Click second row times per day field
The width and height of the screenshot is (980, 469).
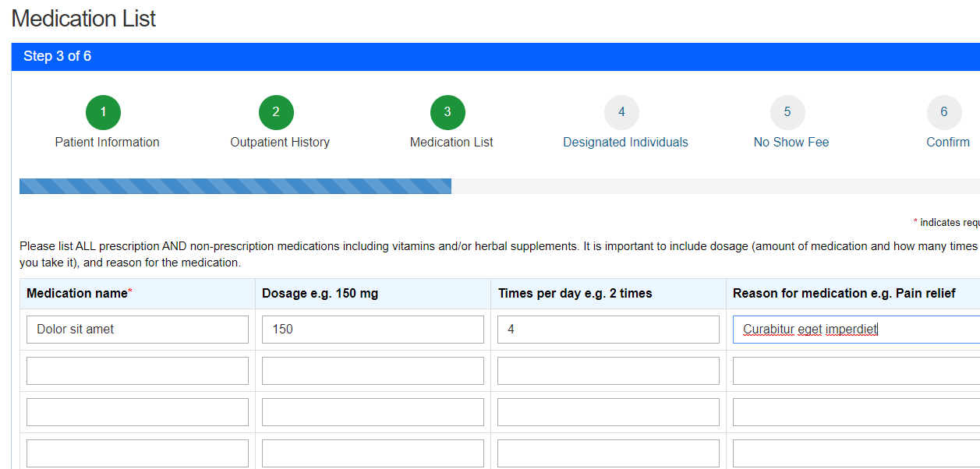608,371
